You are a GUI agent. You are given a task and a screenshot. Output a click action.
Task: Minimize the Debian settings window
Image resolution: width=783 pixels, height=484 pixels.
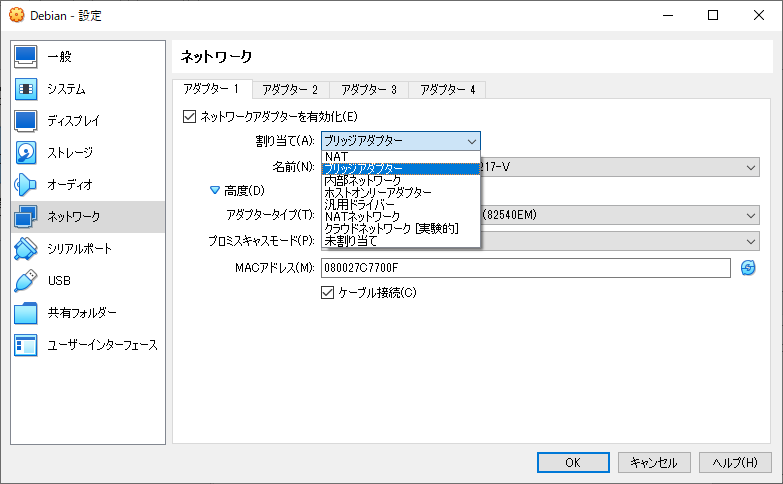pos(668,15)
